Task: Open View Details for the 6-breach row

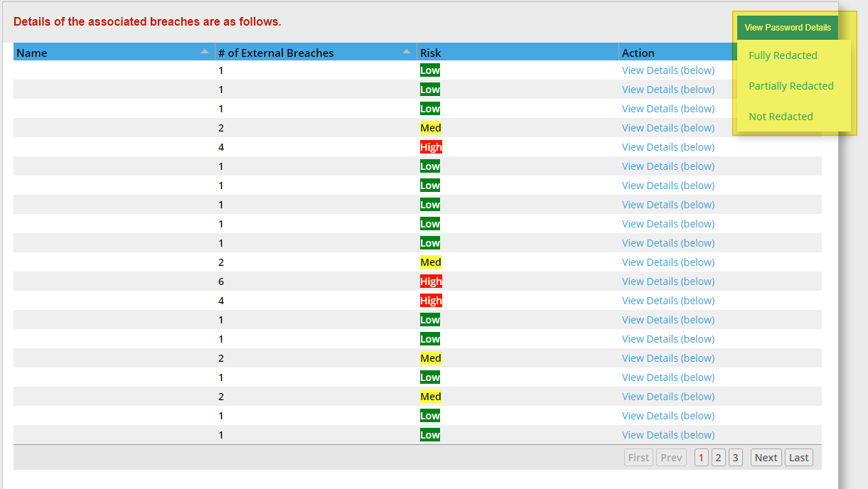Action: click(x=668, y=281)
